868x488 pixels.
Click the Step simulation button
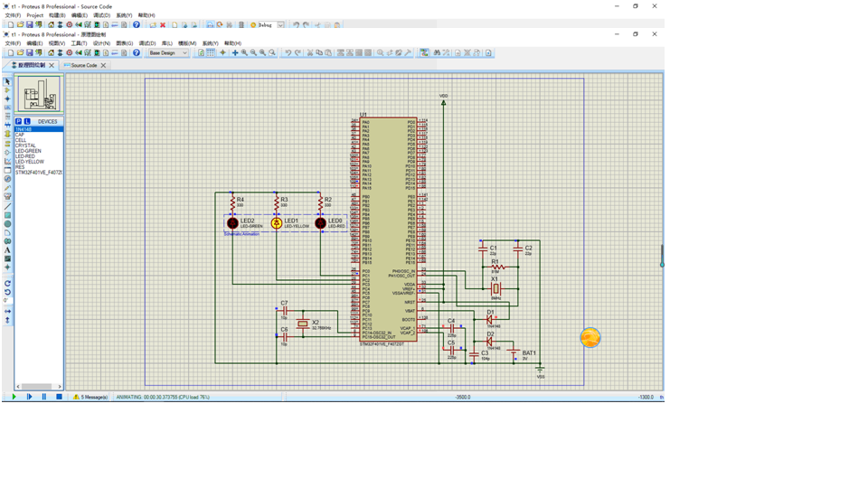pos(29,397)
